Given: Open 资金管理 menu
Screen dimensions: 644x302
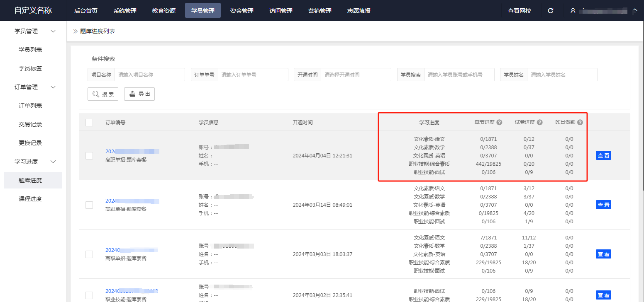Looking at the screenshot, I should (242, 11).
